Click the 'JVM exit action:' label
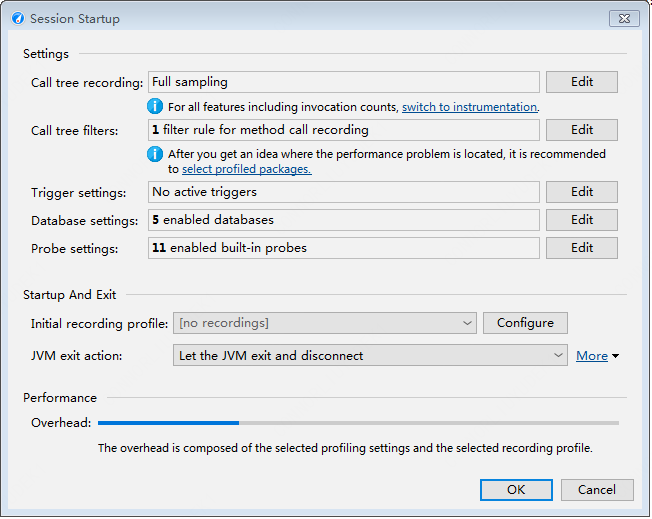 click(x=77, y=356)
